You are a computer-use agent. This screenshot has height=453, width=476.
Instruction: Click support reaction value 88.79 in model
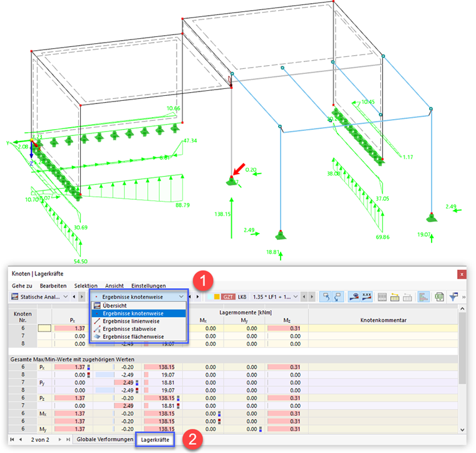click(x=182, y=205)
